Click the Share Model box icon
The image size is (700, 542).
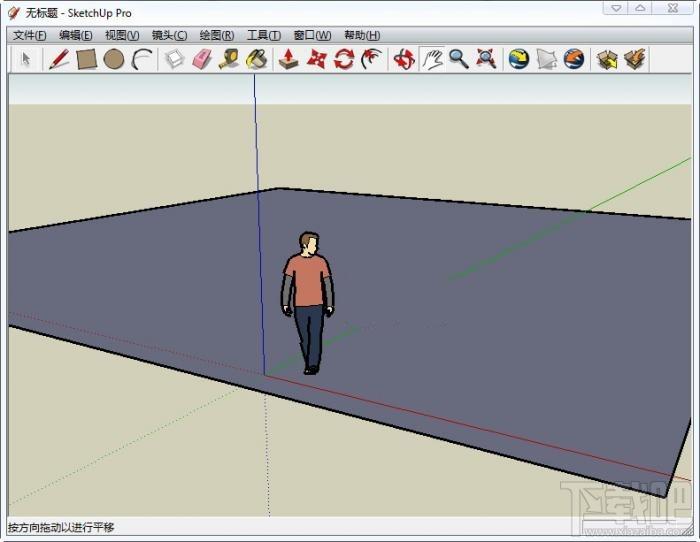(635, 59)
